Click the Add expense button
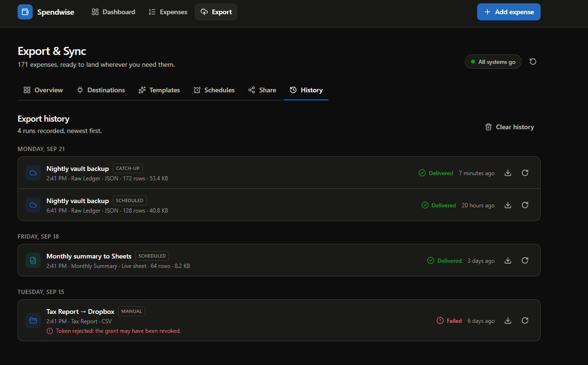Image resolution: width=588 pixels, height=365 pixels. [x=508, y=12]
